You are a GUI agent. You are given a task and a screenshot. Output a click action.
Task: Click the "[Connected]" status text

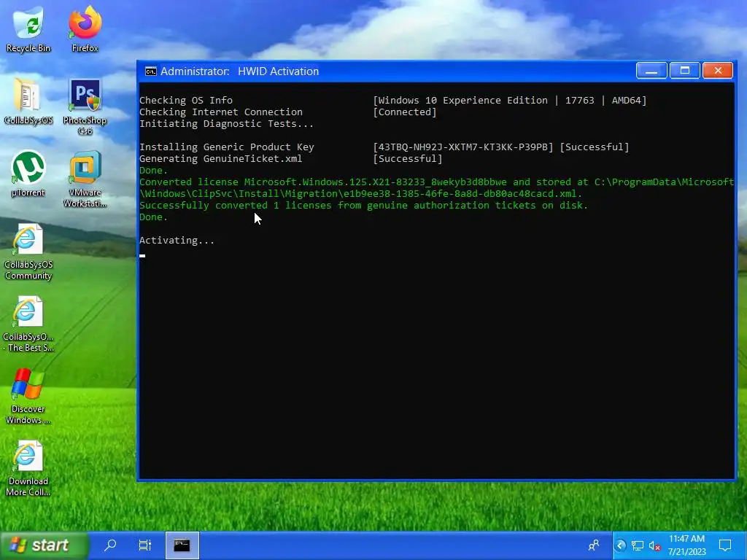(404, 112)
